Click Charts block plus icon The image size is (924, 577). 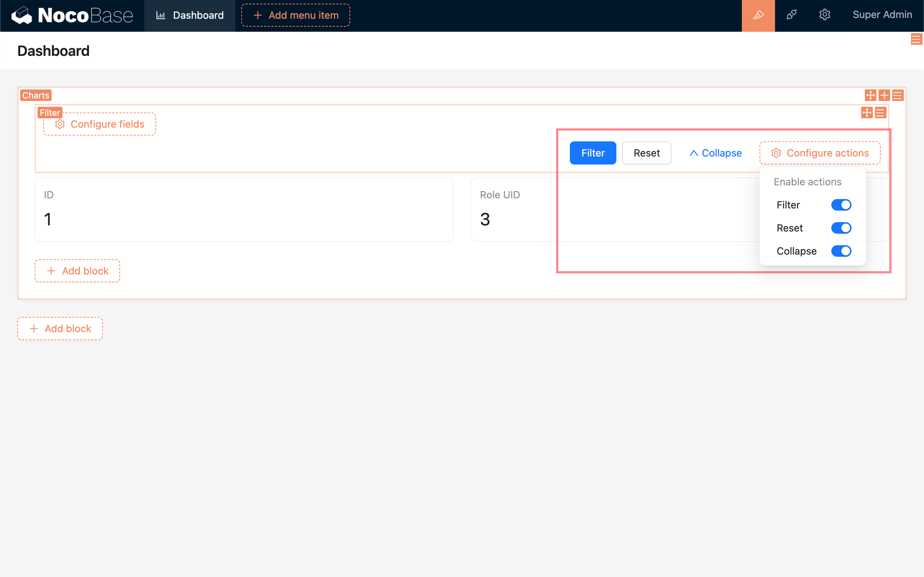884,95
